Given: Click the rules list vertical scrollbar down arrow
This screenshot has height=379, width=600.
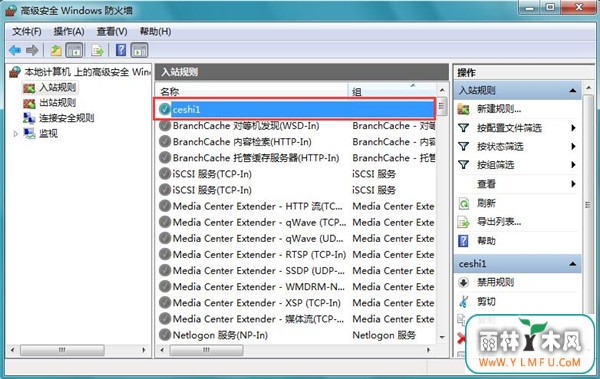Looking at the screenshot, I should click(x=442, y=337).
